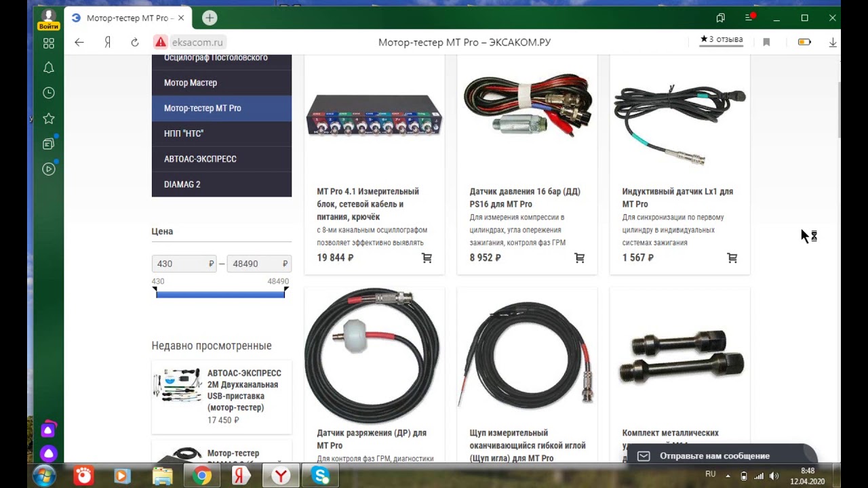
Task: Open the Yandex Browser main menu
Action: pyautogui.click(x=749, y=18)
